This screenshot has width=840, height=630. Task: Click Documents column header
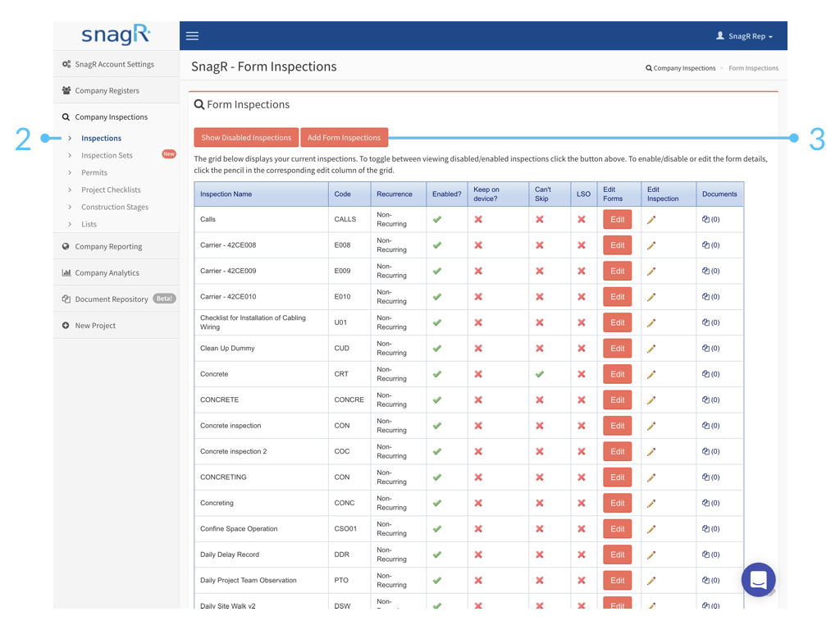coord(720,194)
